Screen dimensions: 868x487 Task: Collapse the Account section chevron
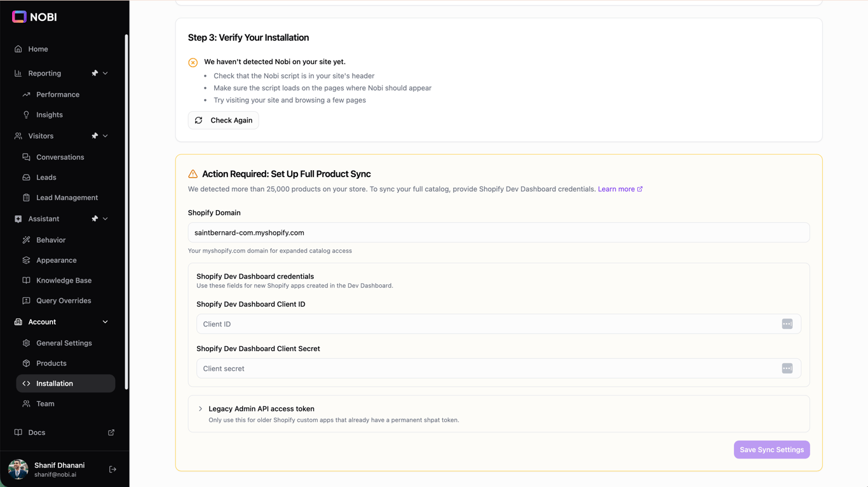105,322
